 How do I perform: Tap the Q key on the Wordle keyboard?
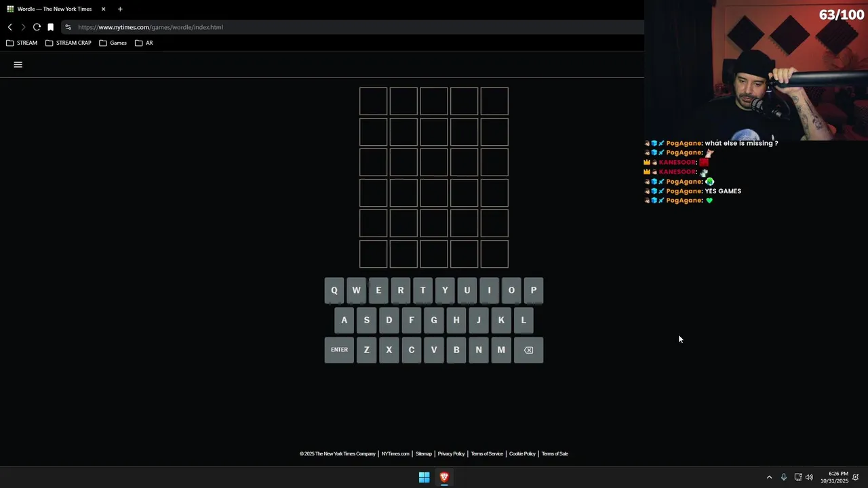tap(334, 290)
